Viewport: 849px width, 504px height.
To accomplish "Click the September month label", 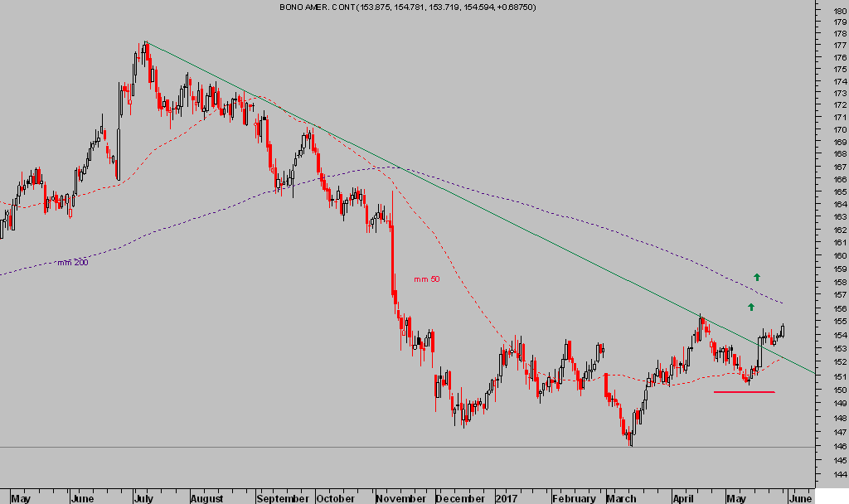I will click(x=283, y=498).
